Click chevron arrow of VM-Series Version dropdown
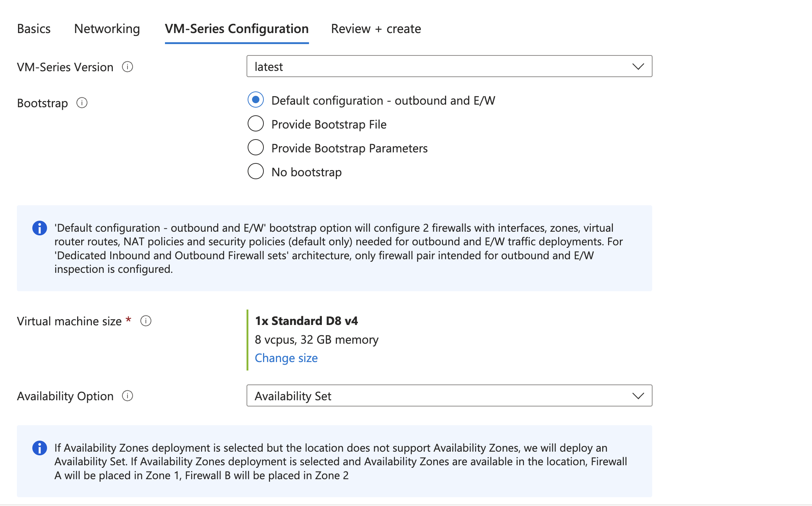This screenshot has width=812, height=506. [x=638, y=66]
